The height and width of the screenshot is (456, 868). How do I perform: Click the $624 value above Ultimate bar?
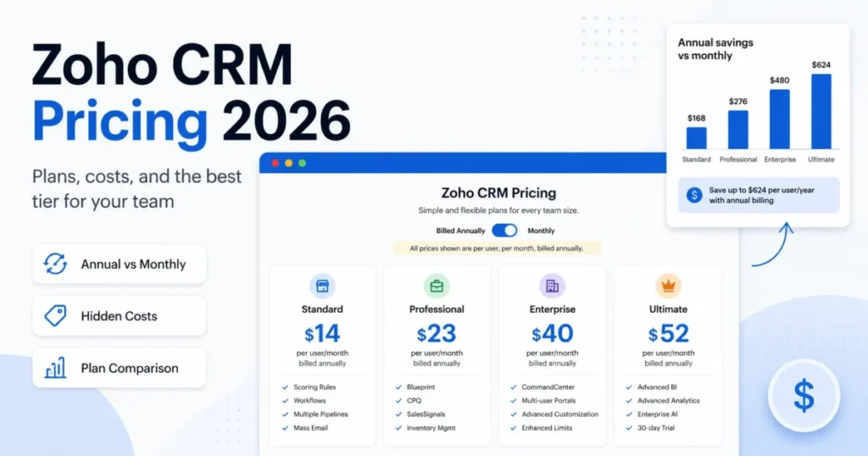pyautogui.click(x=821, y=64)
